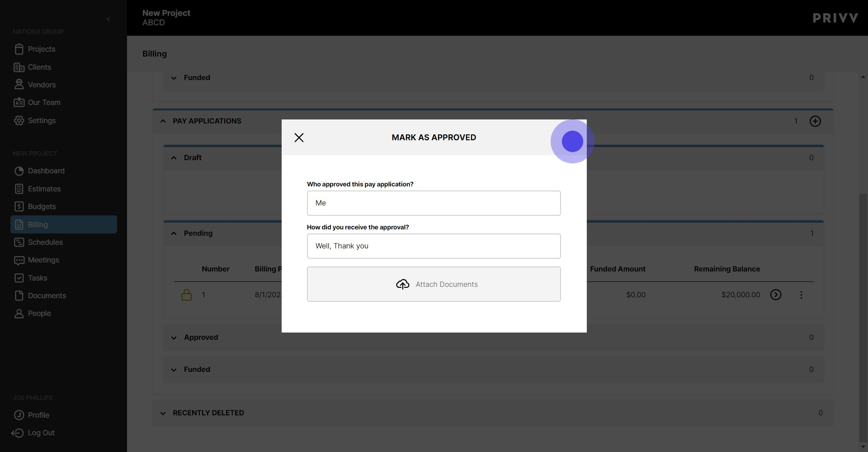Open Settings in the sidebar
Viewport: 868px width, 452px height.
point(42,120)
